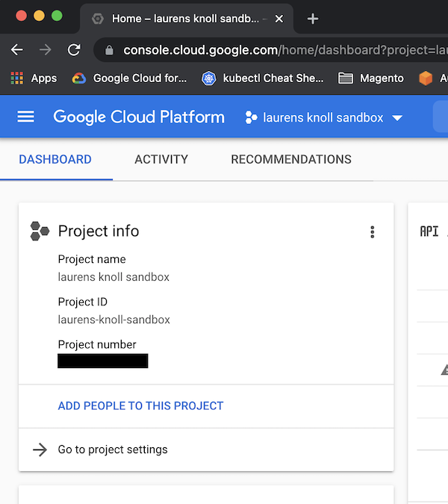This screenshot has width=448, height=504.
Task: Switch to the DASHBOARD tab
Action: [55, 160]
